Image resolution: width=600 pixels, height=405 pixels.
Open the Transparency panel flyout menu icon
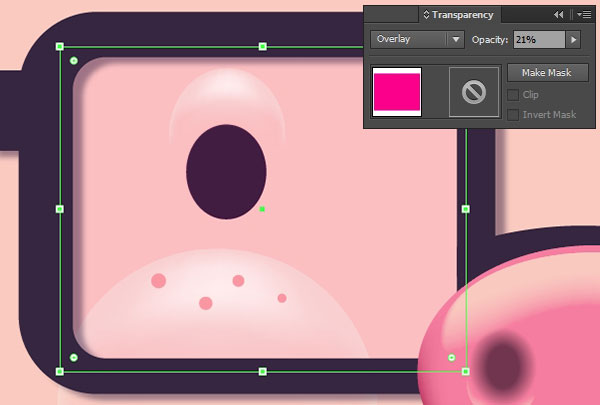(x=584, y=15)
